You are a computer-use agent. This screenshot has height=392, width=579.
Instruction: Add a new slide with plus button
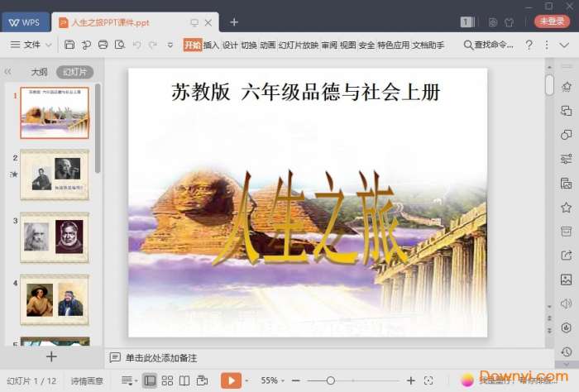coord(51,356)
